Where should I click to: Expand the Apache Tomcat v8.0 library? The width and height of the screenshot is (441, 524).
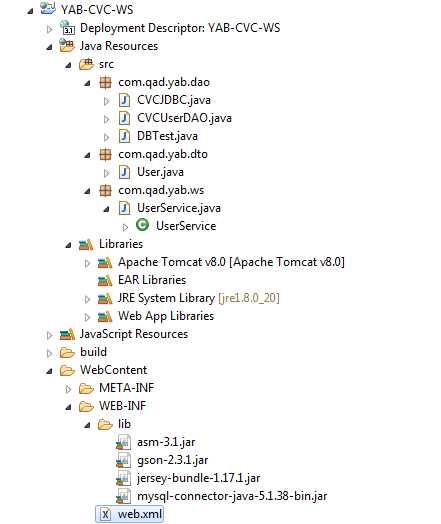point(88,264)
